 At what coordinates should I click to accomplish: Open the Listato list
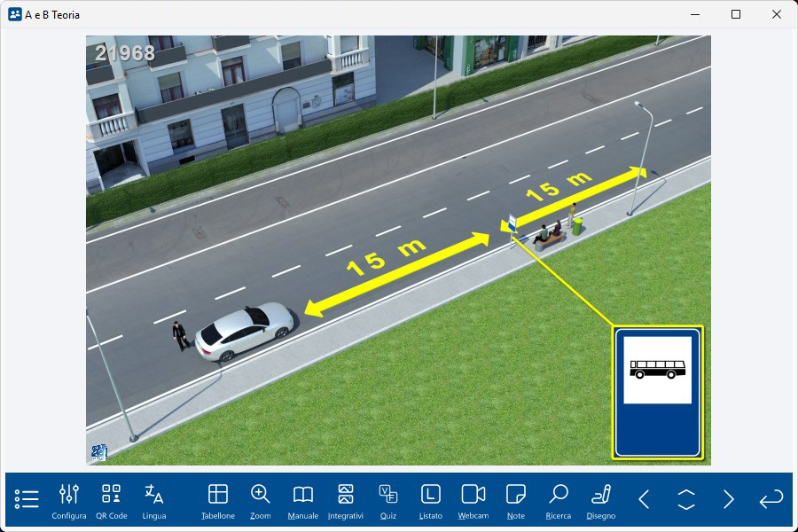[431, 500]
